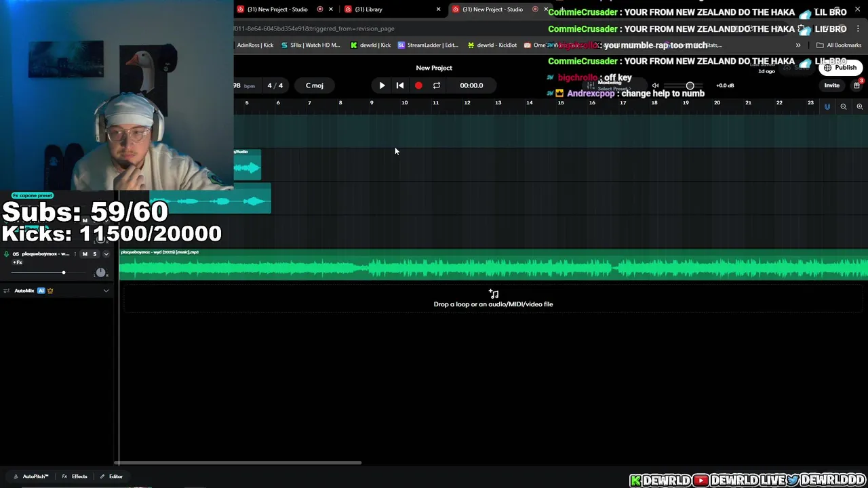This screenshot has height=488, width=868.
Task: Edit the bpm tempo value
Action: pos(243,86)
